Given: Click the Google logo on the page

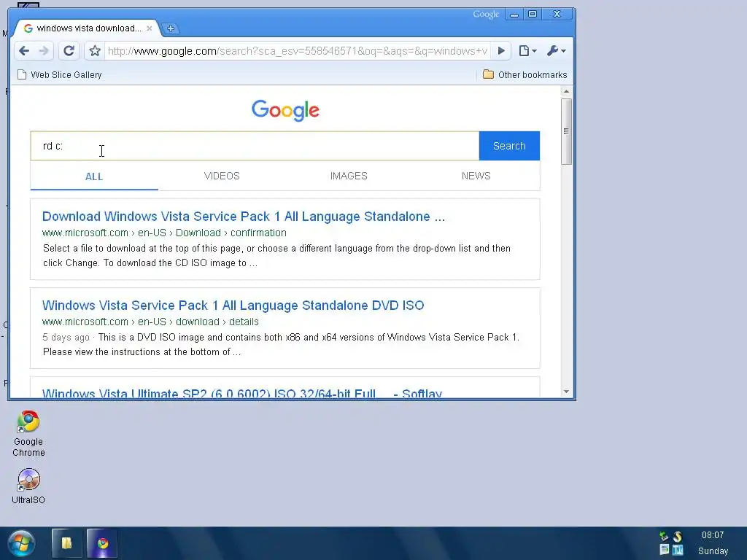Looking at the screenshot, I should point(285,111).
